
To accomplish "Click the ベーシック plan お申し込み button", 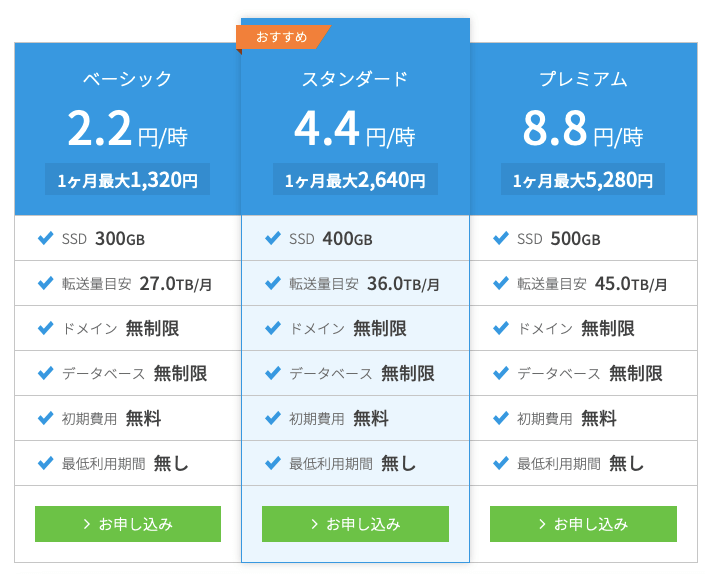I will pyautogui.click(x=127, y=523).
